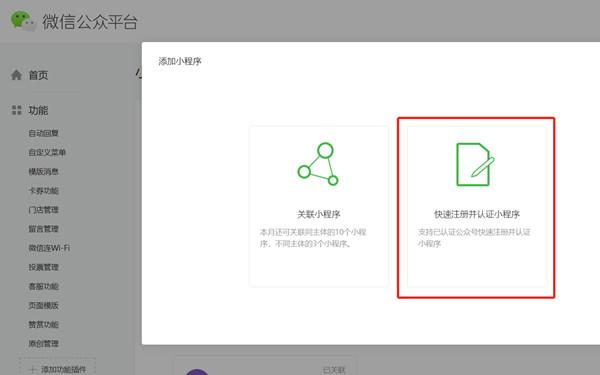This screenshot has width=600, height=375.
Task: Click text 支持已认证公众号快速注册并认证小程序
Action: click(x=474, y=238)
